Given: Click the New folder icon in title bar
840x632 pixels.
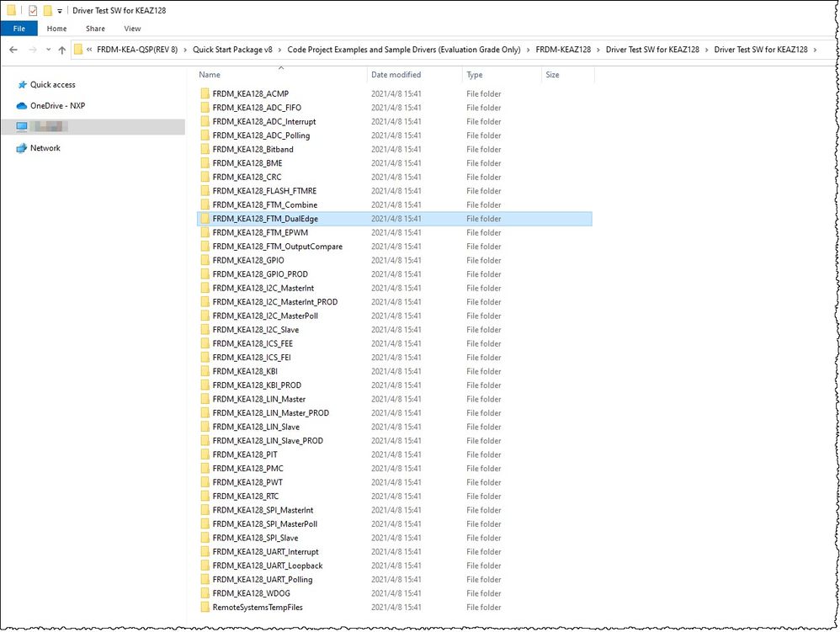Looking at the screenshot, I should tap(48, 10).
